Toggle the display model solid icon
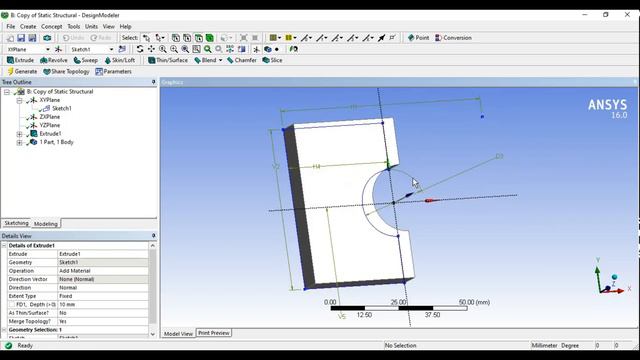The height and width of the screenshot is (360, 640). click(268, 49)
